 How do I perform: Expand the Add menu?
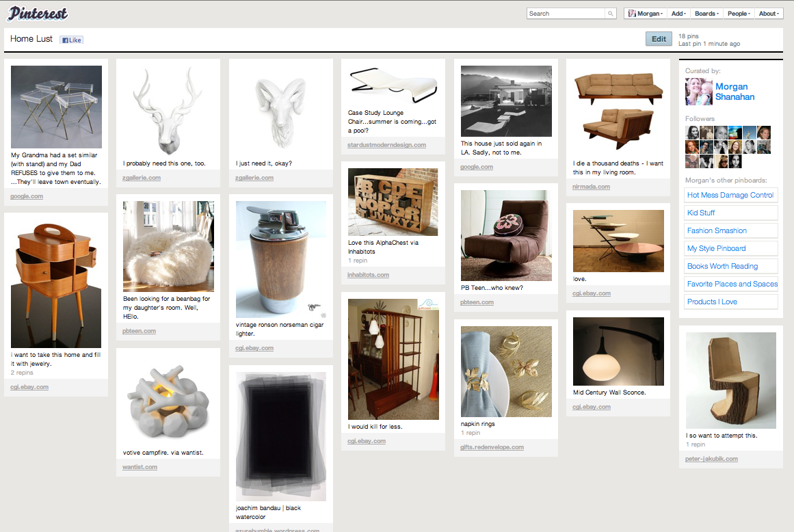tap(678, 14)
